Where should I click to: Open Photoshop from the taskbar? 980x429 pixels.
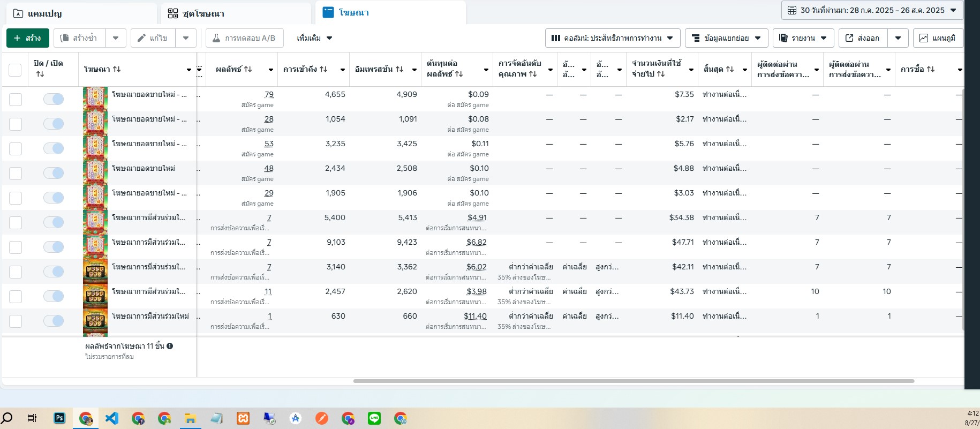point(59,418)
